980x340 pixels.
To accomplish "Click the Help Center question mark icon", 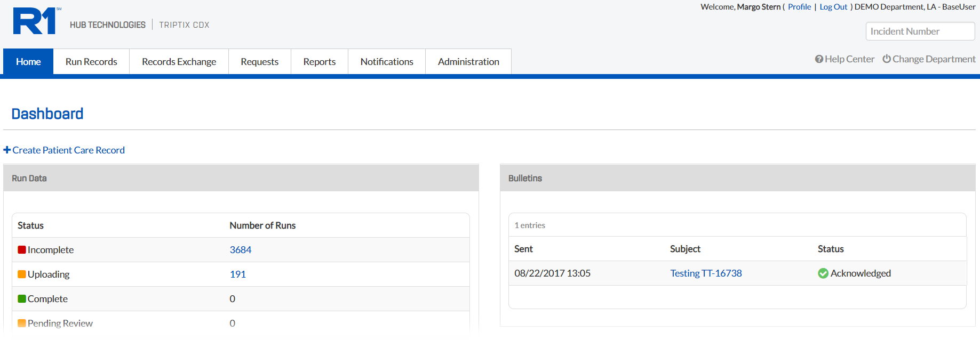I will pyautogui.click(x=819, y=59).
